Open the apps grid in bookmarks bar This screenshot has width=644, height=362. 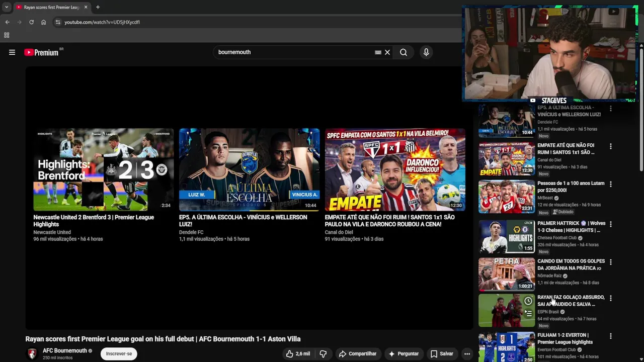point(7,35)
